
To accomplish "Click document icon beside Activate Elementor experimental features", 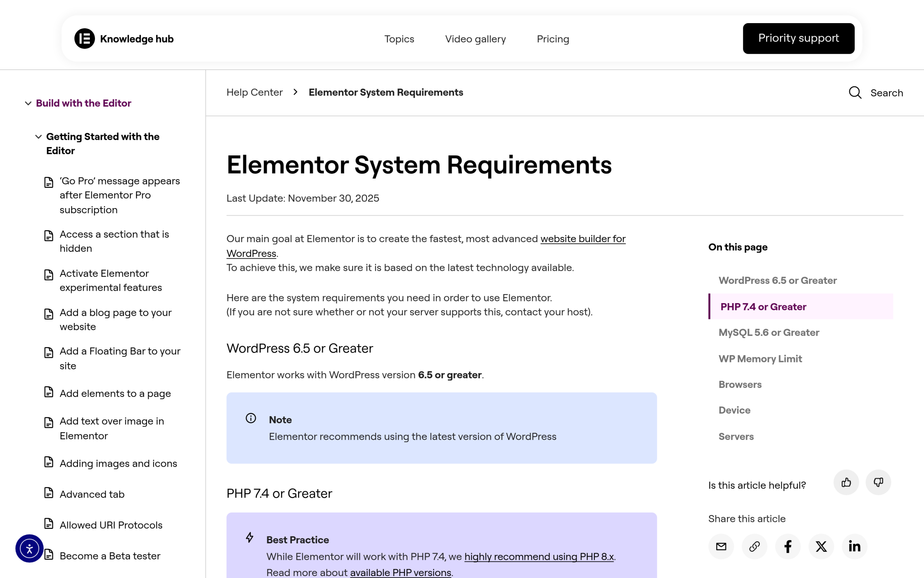I will (48, 275).
